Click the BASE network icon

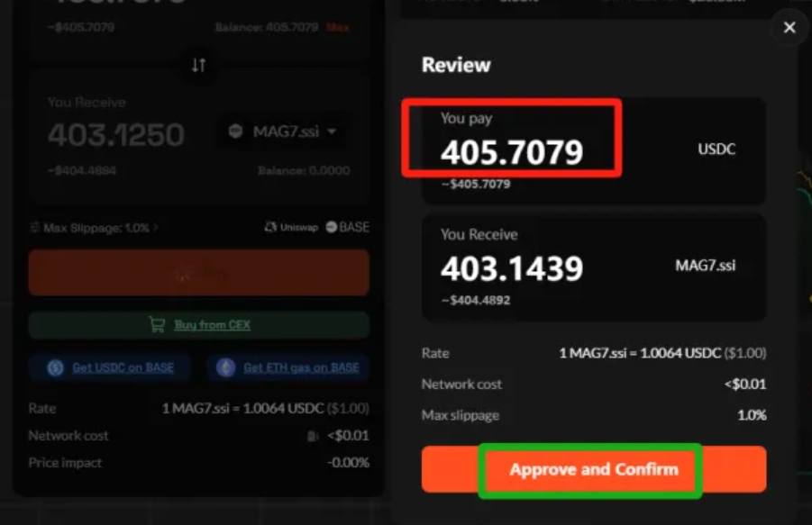[x=332, y=227]
